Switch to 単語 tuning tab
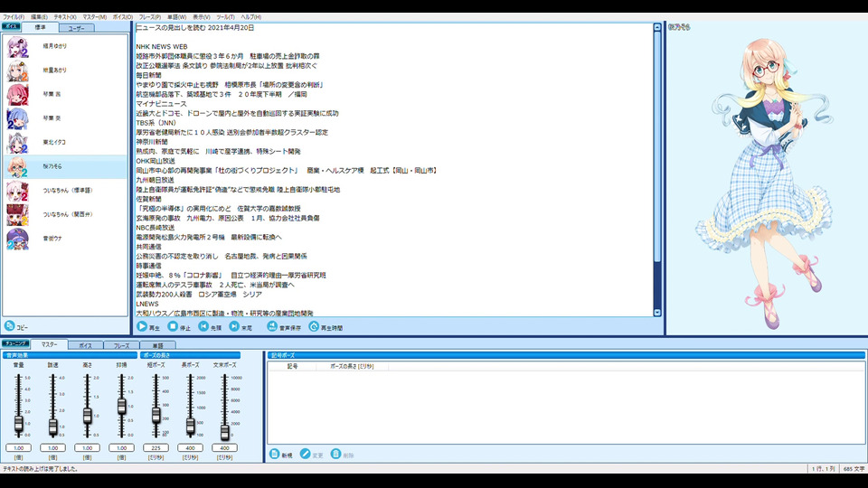 157,345
